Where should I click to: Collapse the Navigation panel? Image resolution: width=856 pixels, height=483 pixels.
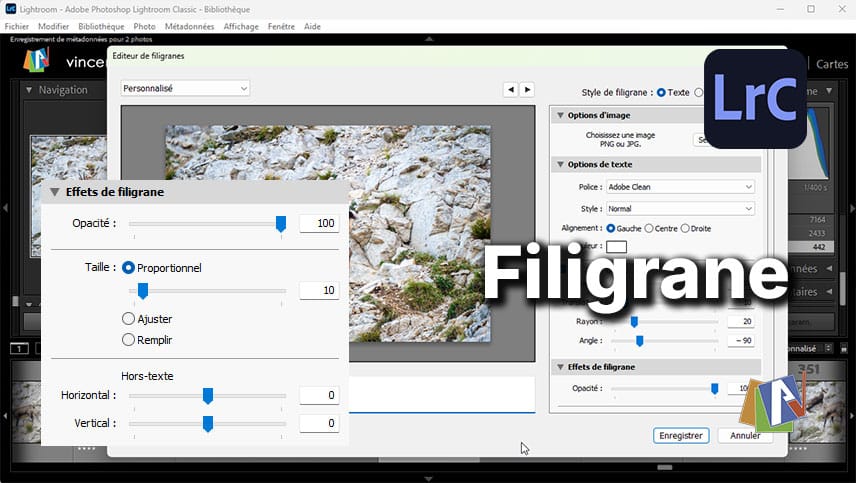tap(29, 90)
